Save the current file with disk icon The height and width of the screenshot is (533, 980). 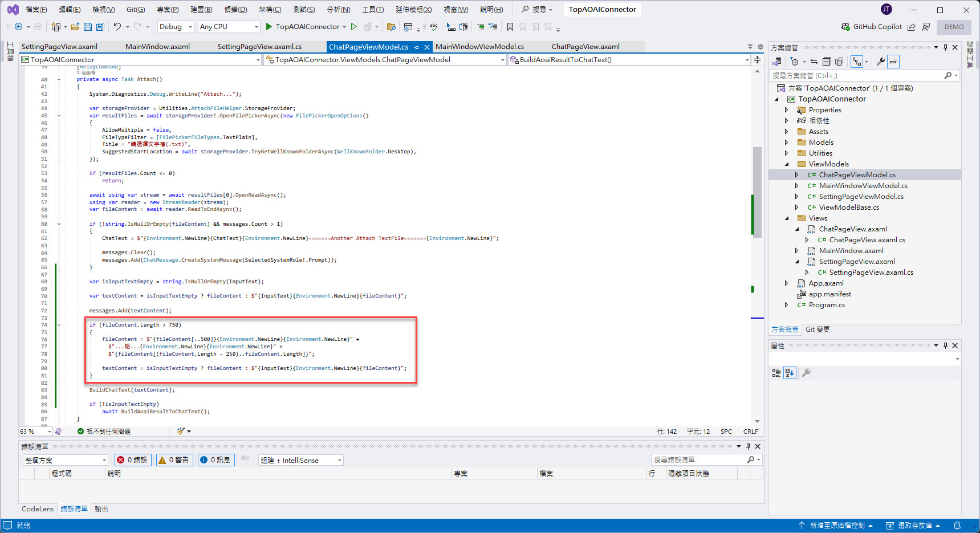(x=88, y=27)
